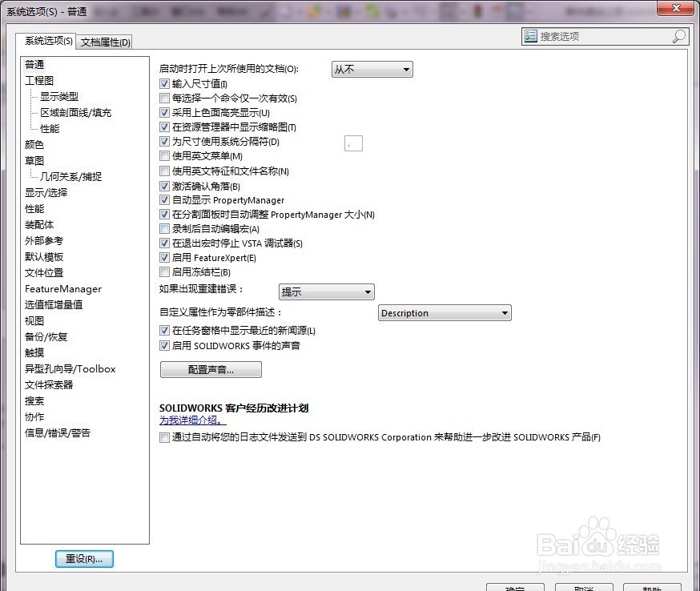Toggle 在任务窗格中显示最近的新闻源 checkbox

(x=164, y=330)
